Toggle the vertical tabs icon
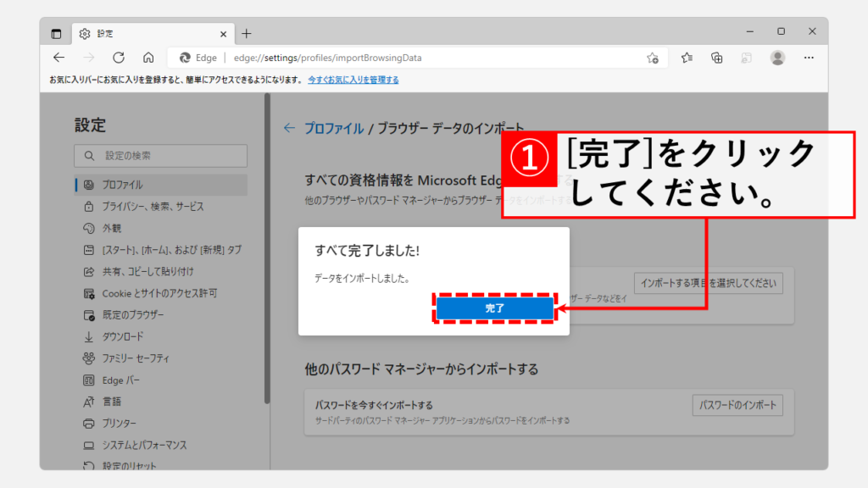 [57, 34]
